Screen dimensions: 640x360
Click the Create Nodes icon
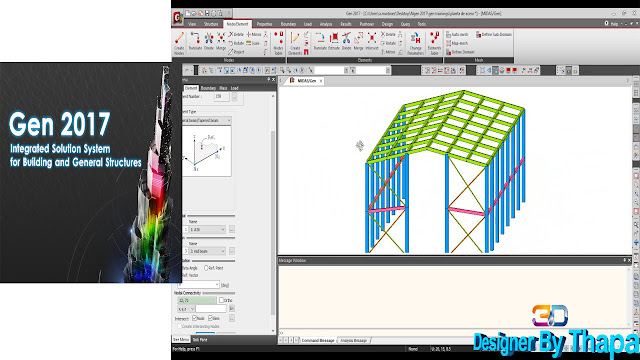[x=179, y=43]
